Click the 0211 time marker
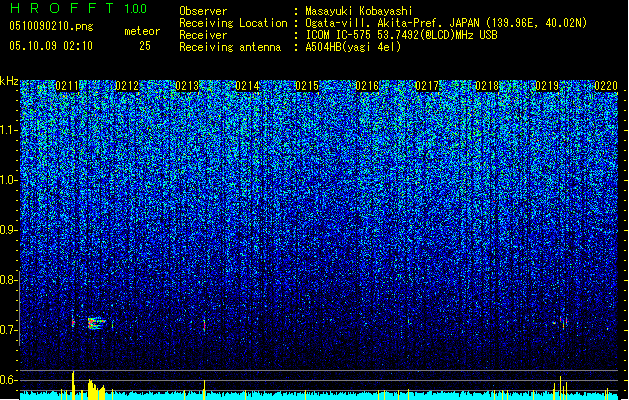Screen dimensions: 629x400 (x=67, y=86)
